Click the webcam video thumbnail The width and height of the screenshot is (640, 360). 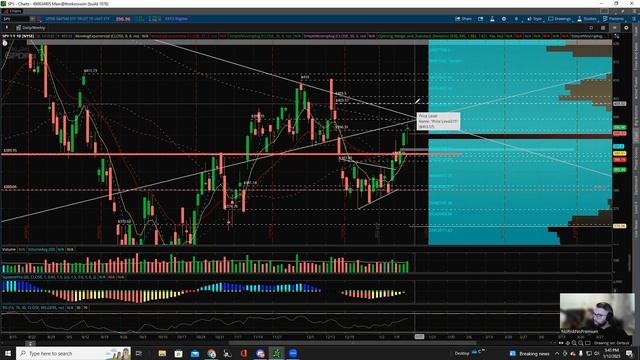tap(596, 314)
